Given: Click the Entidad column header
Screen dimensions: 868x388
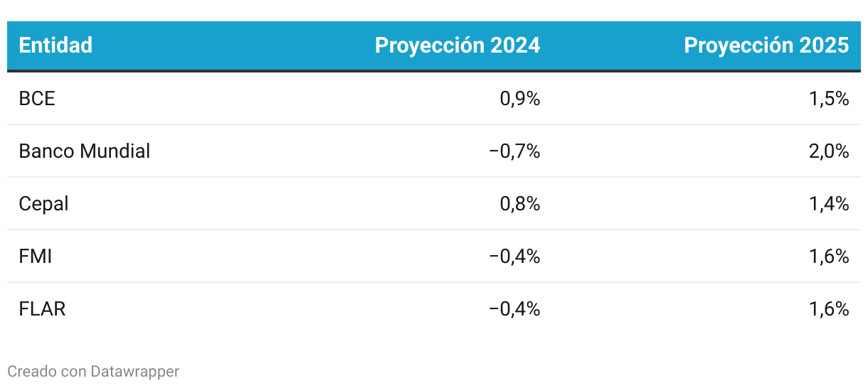Looking at the screenshot, I should 55,45.
